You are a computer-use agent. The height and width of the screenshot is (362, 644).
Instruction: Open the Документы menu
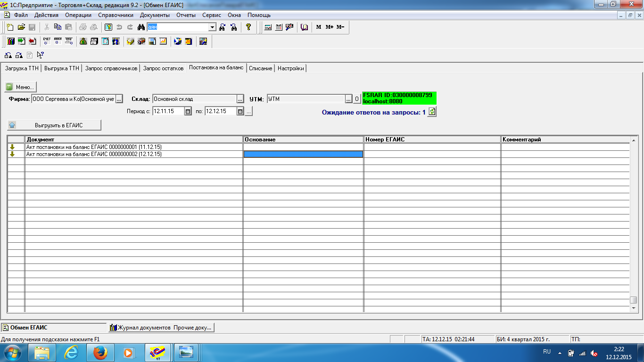[155, 15]
